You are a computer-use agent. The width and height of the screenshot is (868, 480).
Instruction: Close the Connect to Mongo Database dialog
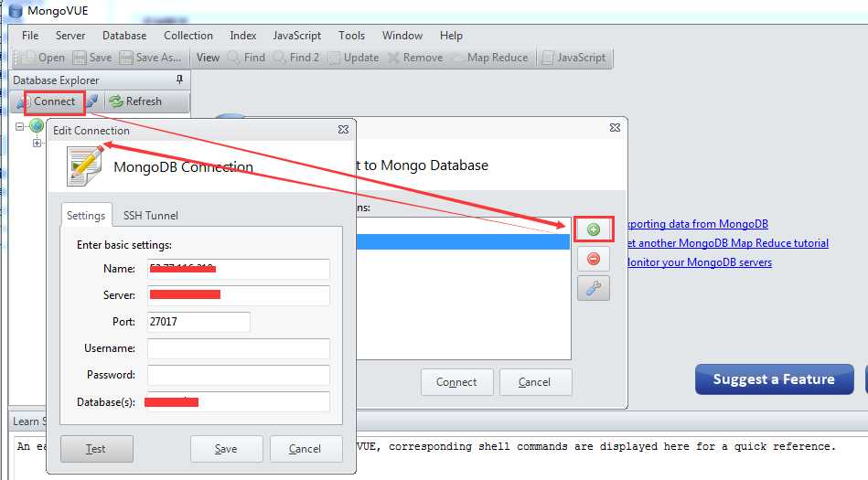(x=615, y=127)
